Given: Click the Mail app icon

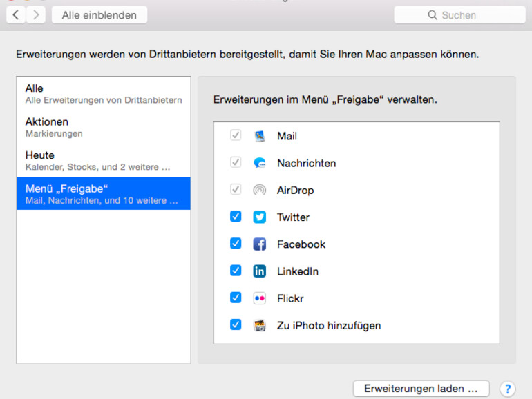Looking at the screenshot, I should pos(260,136).
